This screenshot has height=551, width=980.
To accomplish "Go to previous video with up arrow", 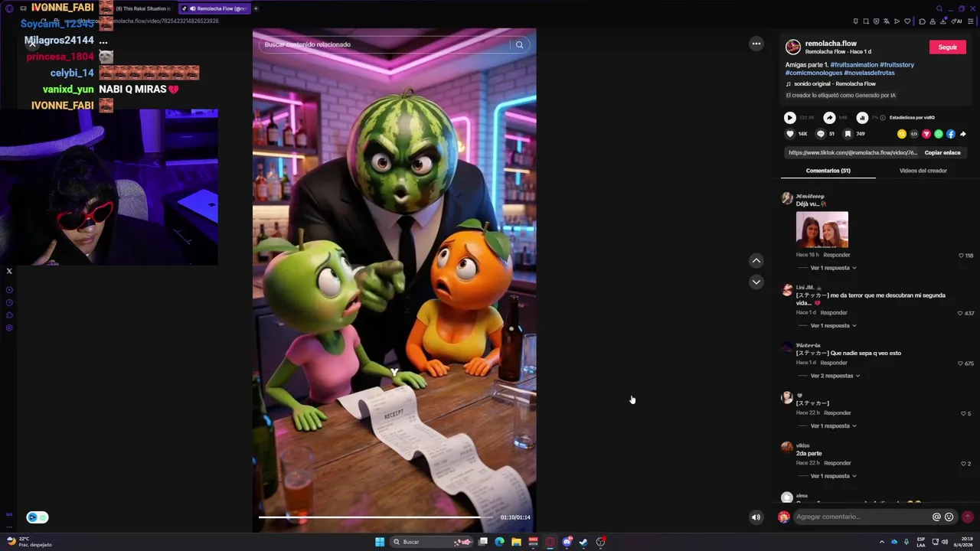I will [756, 260].
